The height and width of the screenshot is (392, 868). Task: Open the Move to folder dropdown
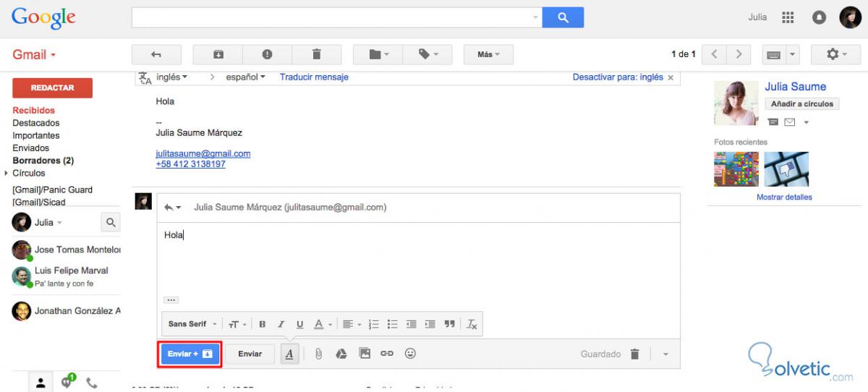(378, 54)
